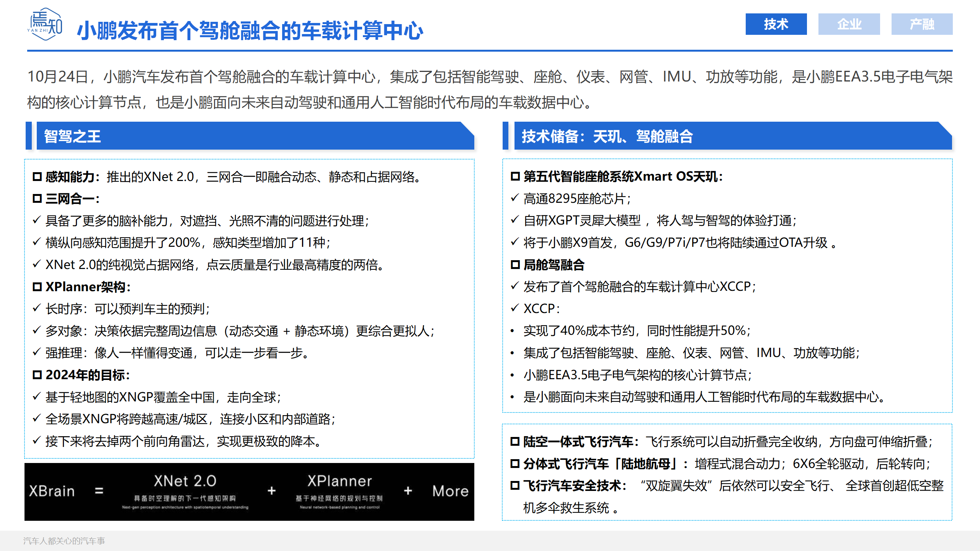
Task: Click the bold label 2024年的目标：
Action: [x=88, y=375]
